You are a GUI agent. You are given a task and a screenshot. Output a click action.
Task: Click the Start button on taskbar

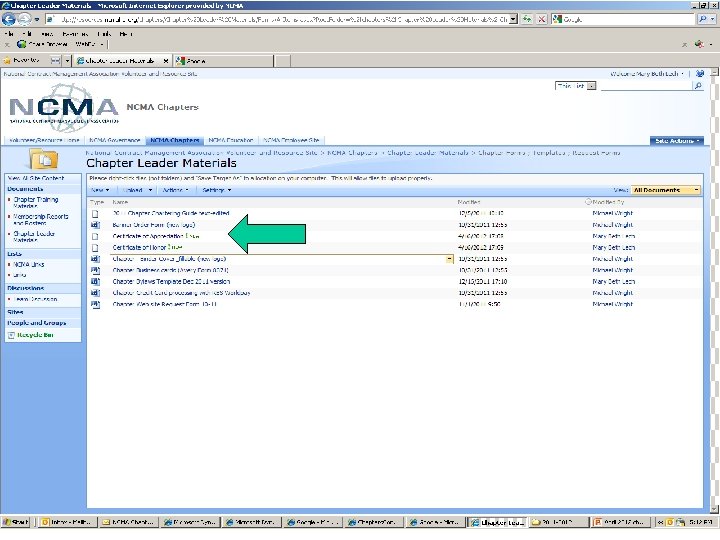16,522
